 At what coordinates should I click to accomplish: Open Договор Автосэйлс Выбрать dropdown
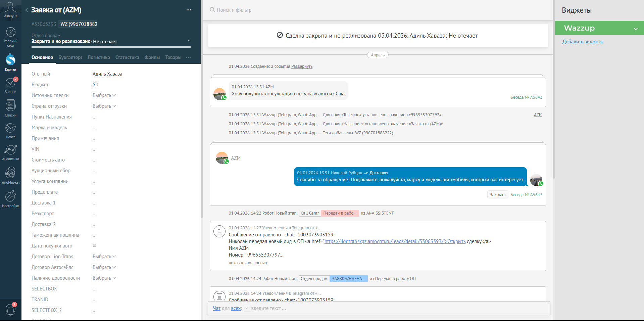(x=104, y=267)
